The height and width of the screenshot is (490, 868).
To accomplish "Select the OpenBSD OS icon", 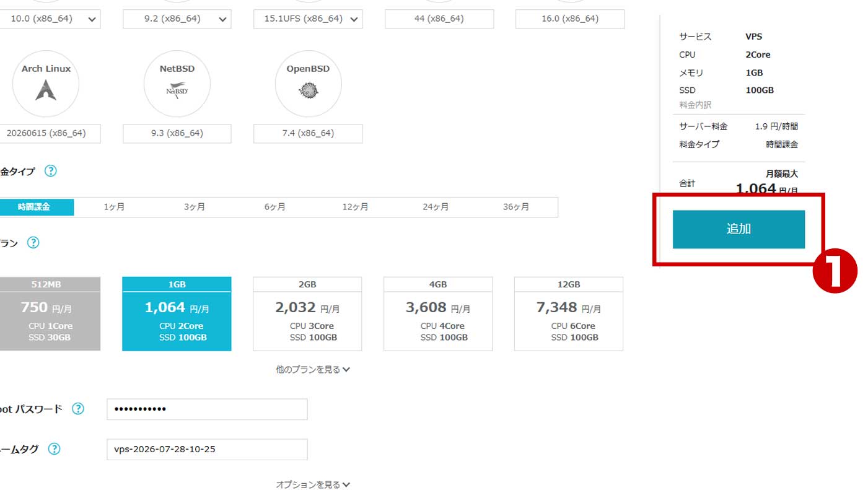I will click(x=308, y=84).
